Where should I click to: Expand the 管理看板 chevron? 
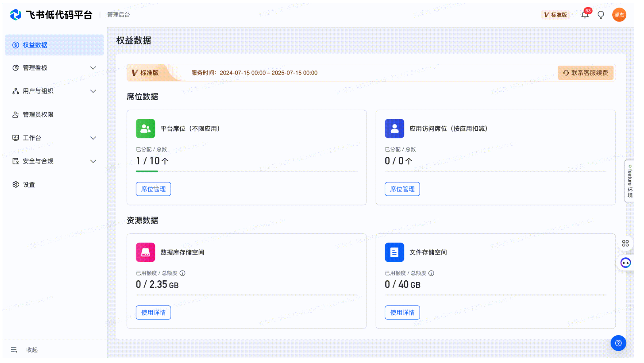click(x=93, y=68)
